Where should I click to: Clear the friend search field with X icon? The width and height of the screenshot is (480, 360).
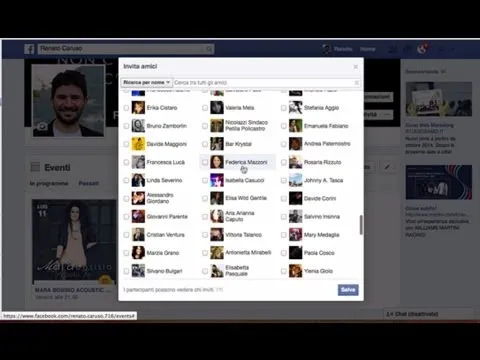tap(356, 82)
